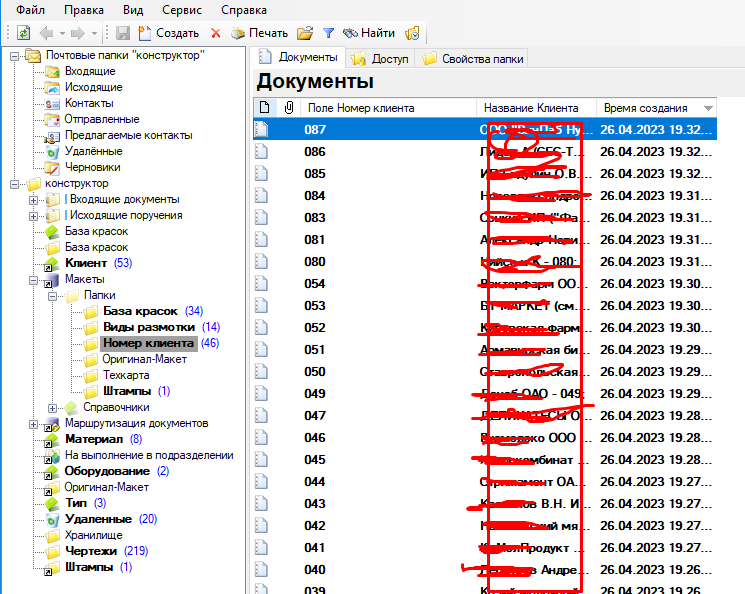Click the green База красок book icon

click(52, 232)
